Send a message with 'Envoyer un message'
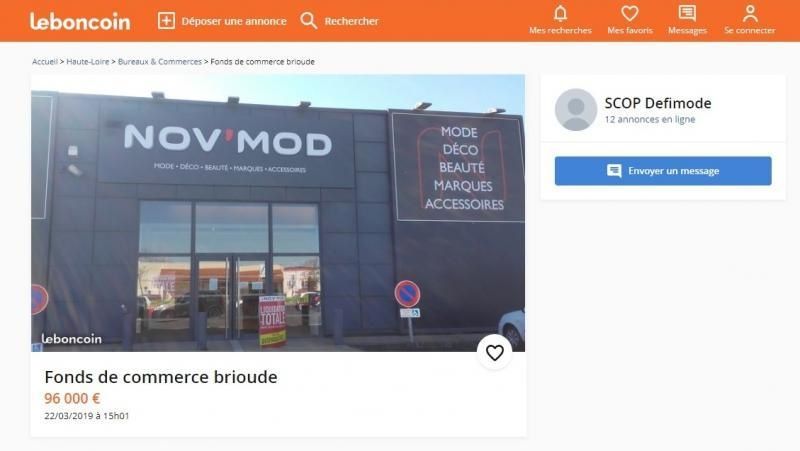The width and height of the screenshot is (800, 451). (663, 171)
